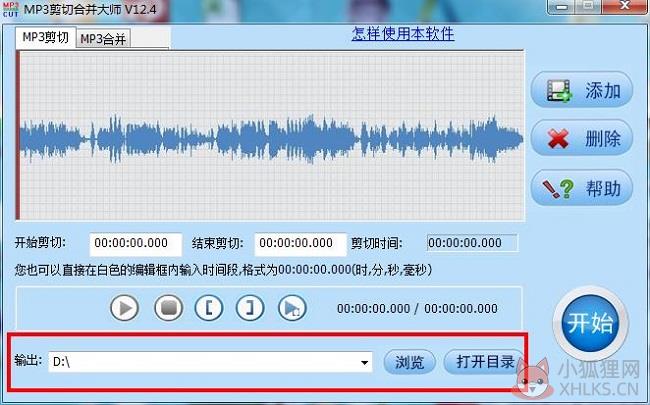
Task: Open the 帮助 help button
Action: 582,188
